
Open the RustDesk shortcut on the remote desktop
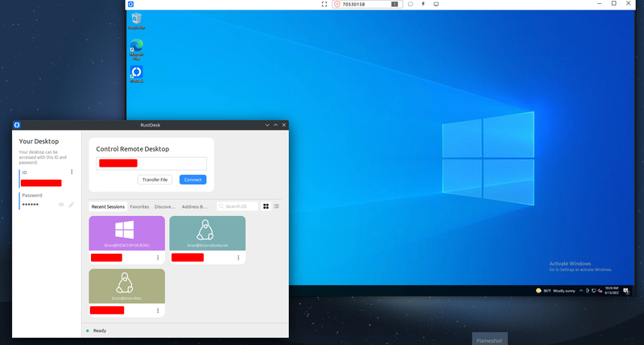[x=136, y=74]
